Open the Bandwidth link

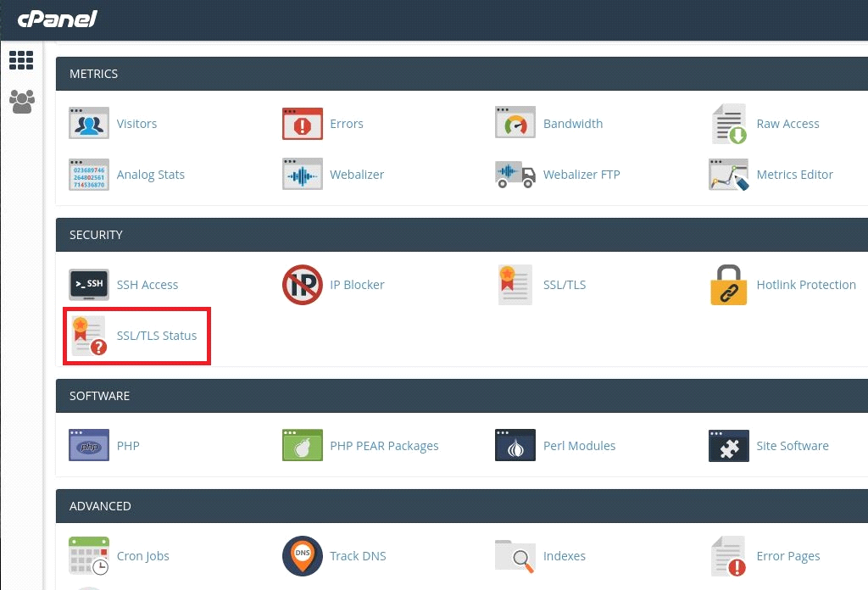(x=573, y=124)
